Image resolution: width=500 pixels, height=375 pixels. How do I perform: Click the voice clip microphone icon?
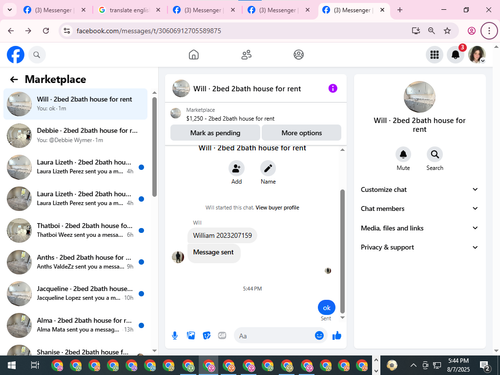175,336
